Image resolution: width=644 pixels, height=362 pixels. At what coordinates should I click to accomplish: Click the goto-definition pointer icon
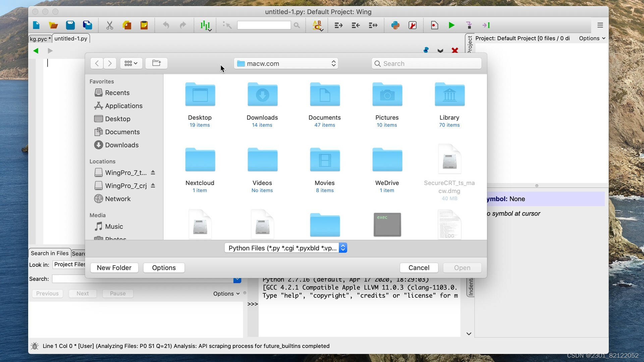tap(227, 25)
